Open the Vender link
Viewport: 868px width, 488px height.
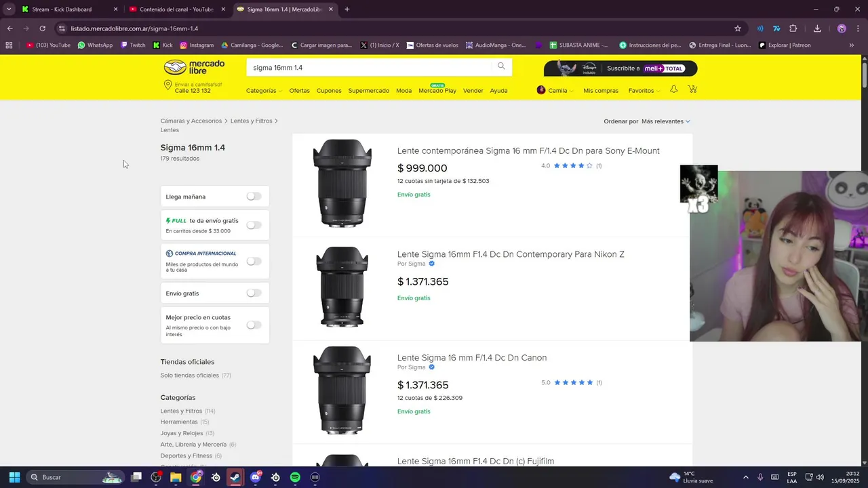(x=473, y=91)
